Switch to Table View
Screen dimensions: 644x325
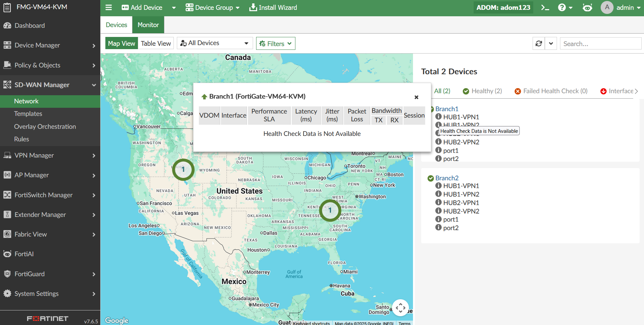[x=156, y=43]
